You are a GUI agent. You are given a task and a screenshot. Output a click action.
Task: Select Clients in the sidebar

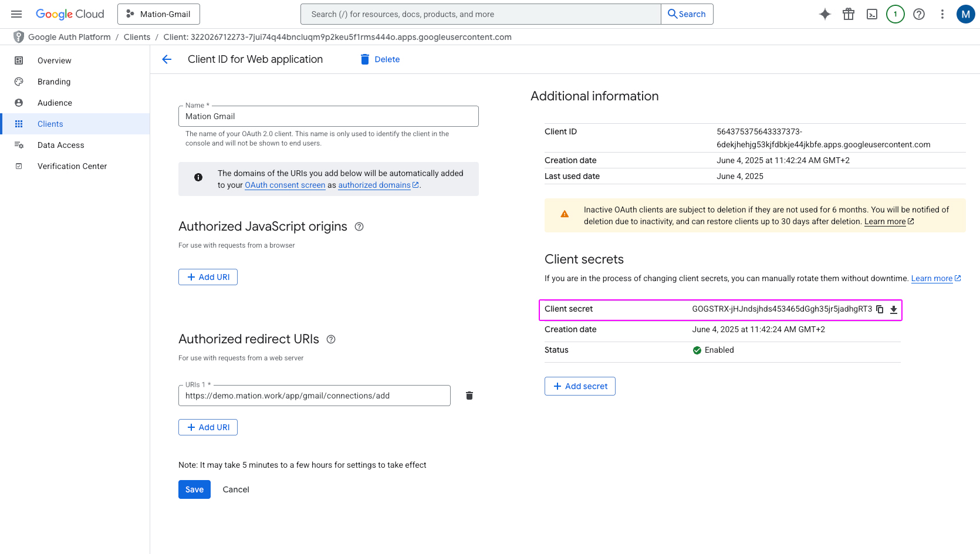75,124
